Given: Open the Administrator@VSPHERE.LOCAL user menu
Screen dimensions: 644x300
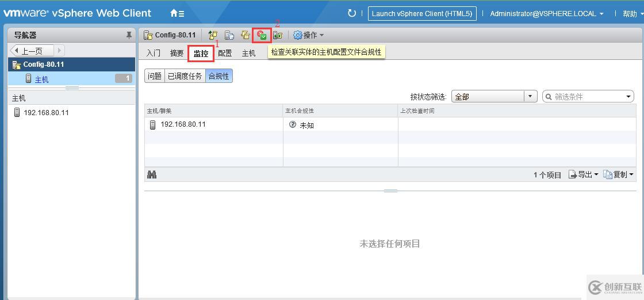Looking at the screenshot, I should (547, 14).
